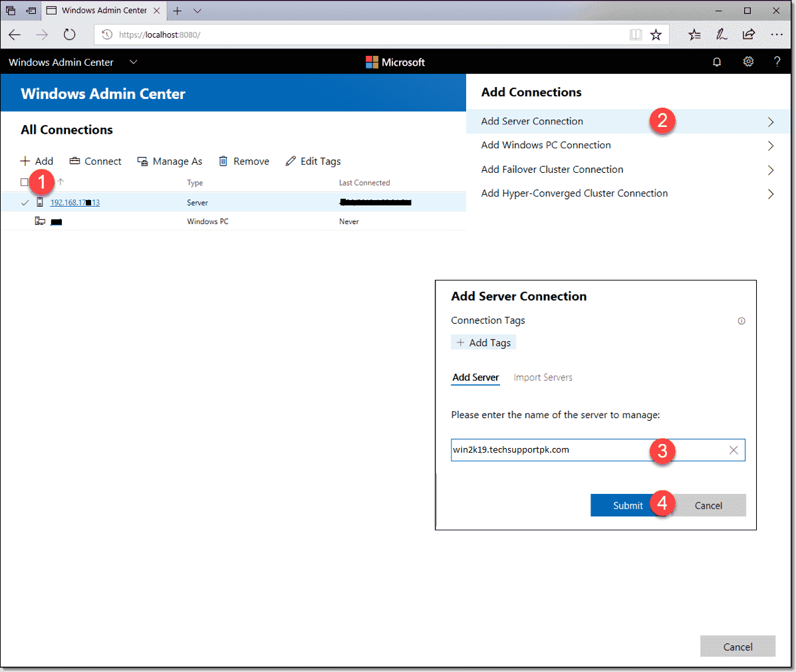
Task: Expand Add Windows PC Connection chevron
Action: [x=771, y=146]
